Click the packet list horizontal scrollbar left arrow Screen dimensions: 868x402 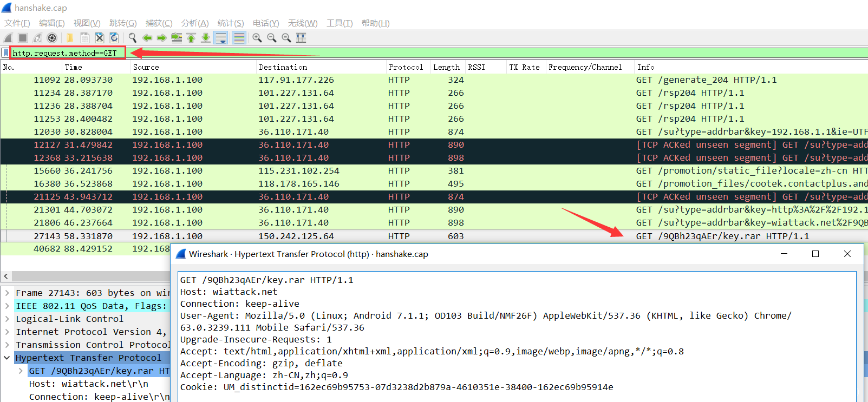(x=5, y=276)
